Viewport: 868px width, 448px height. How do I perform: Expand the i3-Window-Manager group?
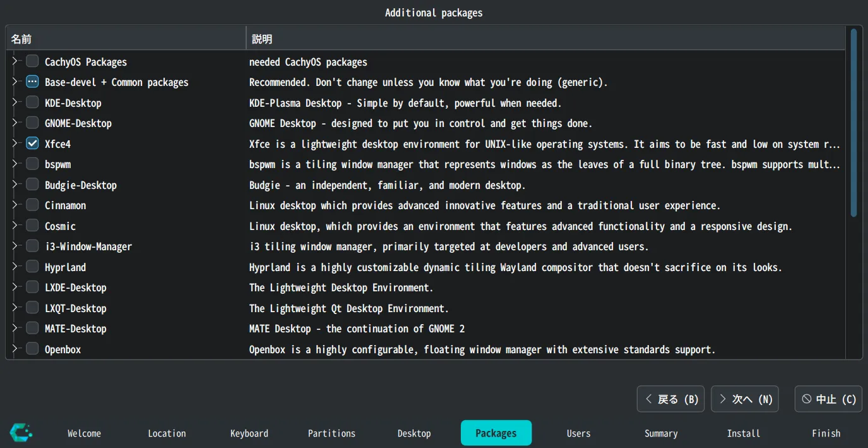point(15,246)
